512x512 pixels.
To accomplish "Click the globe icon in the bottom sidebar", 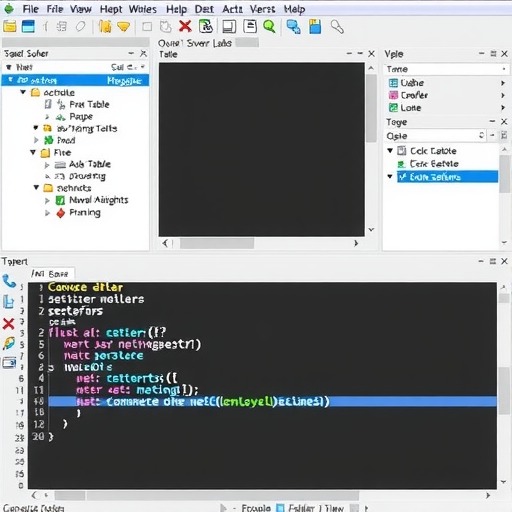I will 9,343.
